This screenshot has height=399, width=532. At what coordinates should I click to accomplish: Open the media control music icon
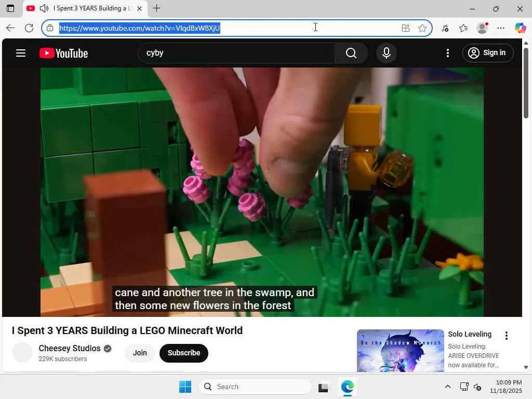(x=445, y=28)
